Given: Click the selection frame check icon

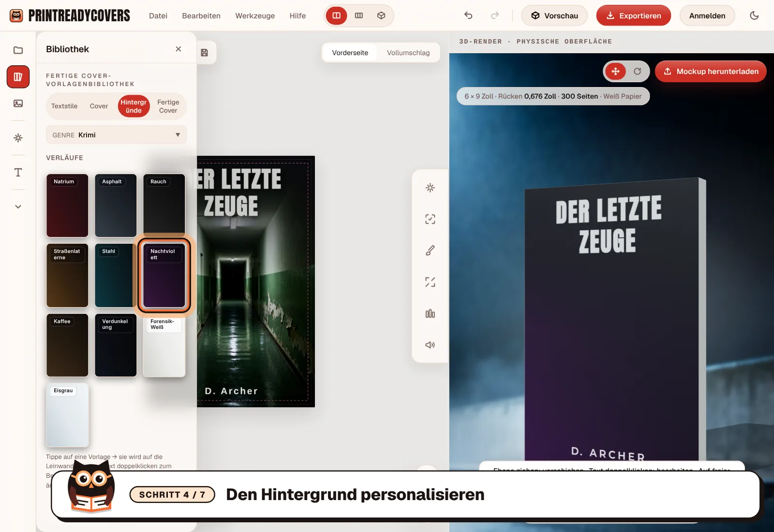Looking at the screenshot, I should click(430, 219).
